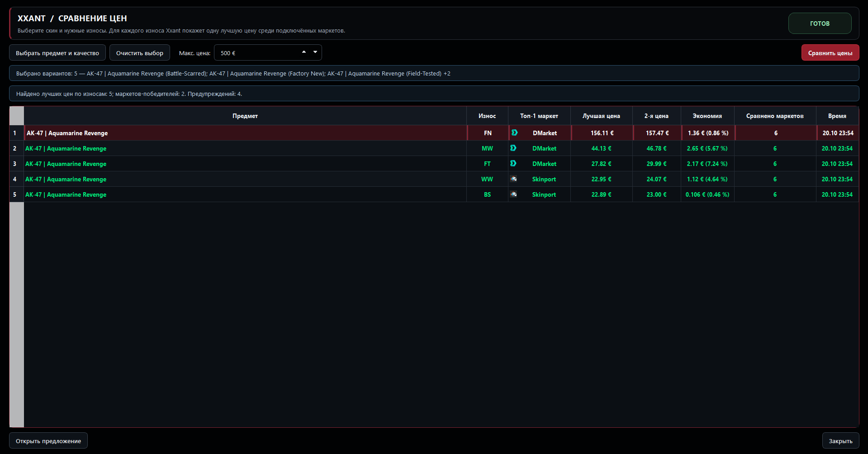Screen dimensions: 868x454
Task: Sort by Предмет column header
Action: 245,116
